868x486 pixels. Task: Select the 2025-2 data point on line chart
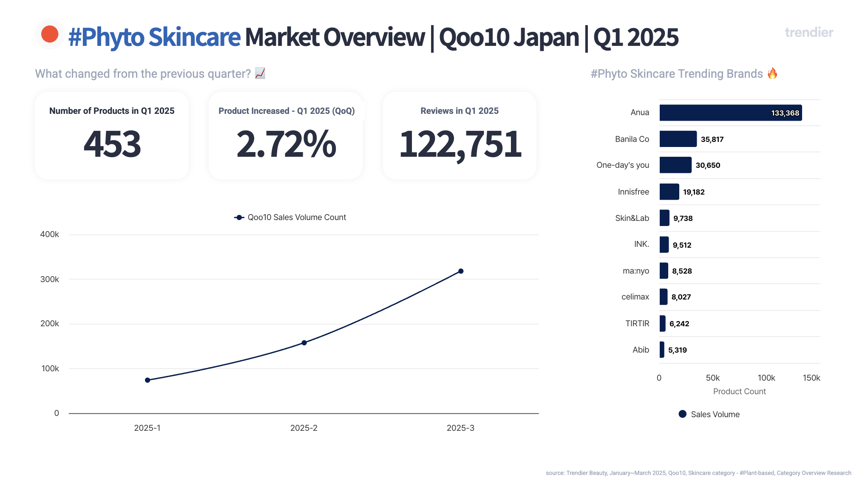click(x=304, y=343)
